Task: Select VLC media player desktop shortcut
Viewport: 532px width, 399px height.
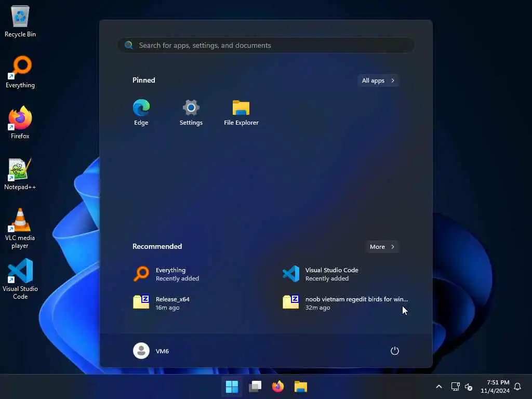Action: [20, 229]
